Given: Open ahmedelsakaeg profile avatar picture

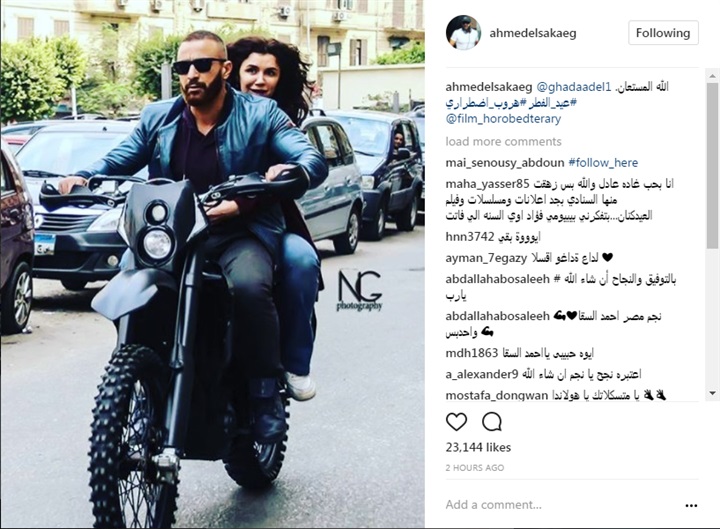Looking at the screenshot, I should click(x=463, y=33).
